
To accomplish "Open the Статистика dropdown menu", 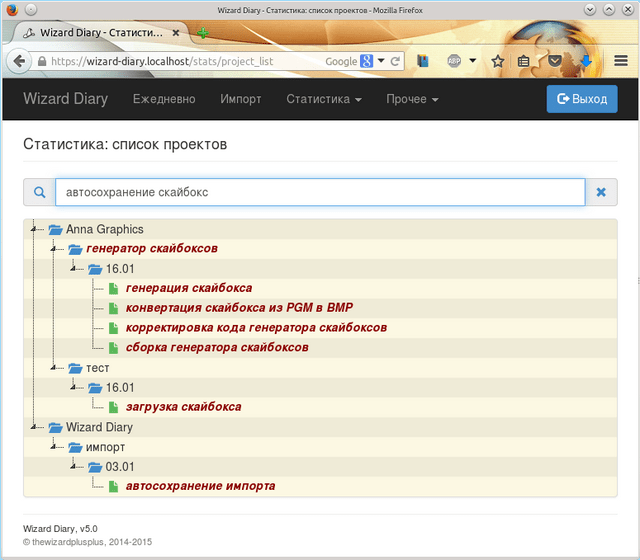I will coord(324,99).
